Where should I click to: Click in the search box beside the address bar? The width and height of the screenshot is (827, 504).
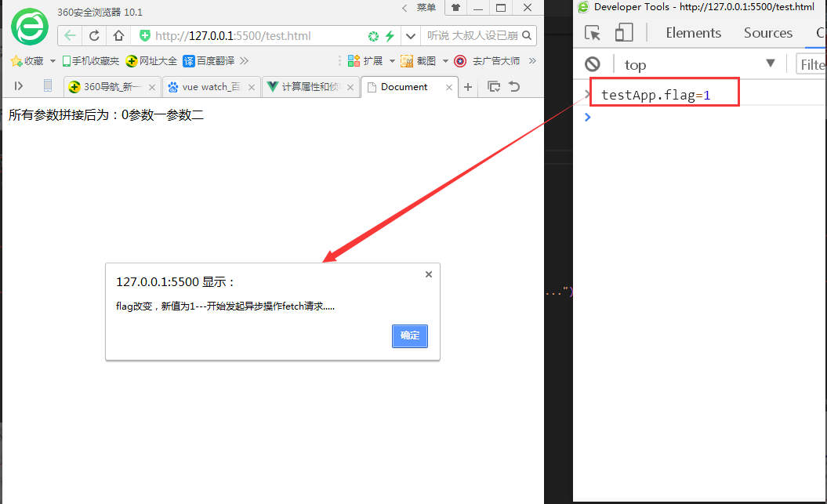pyautogui.click(x=472, y=35)
